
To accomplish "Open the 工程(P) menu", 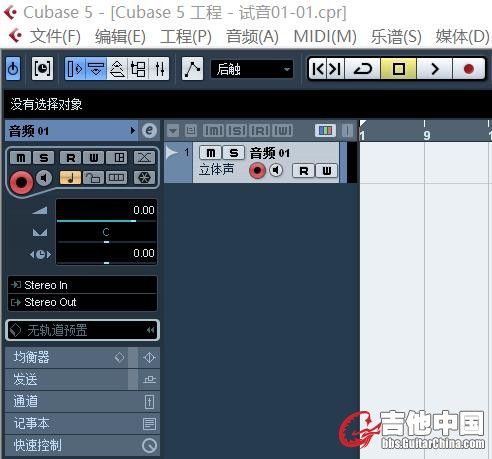I will tap(186, 36).
